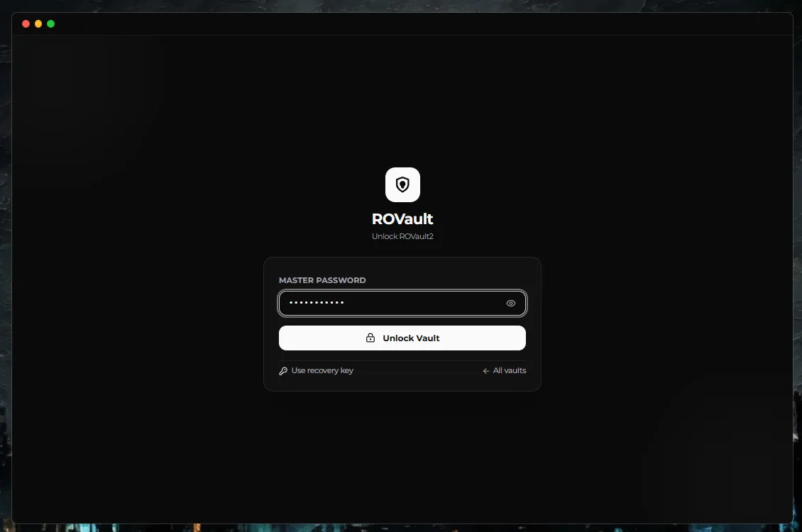Minimize the window using yellow button
Viewport: 802px width, 532px height.
[38, 23]
